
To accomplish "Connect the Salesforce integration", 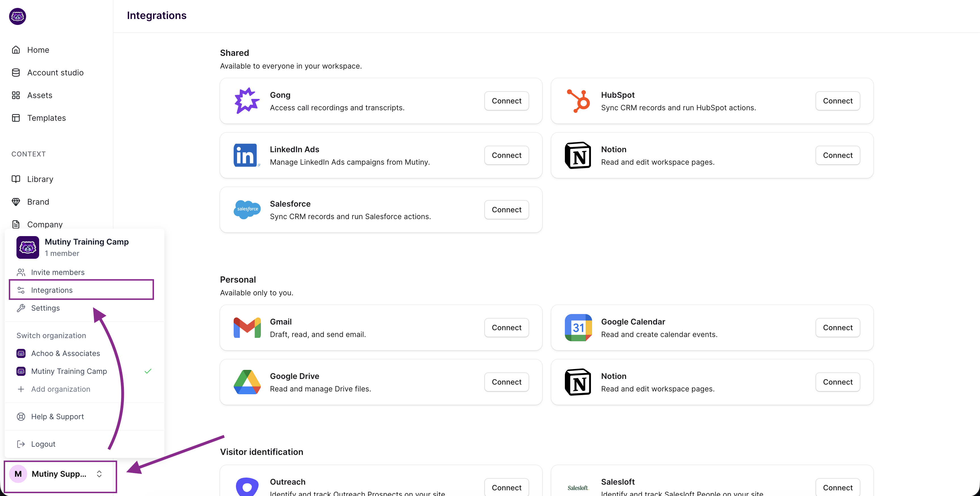I will tap(506, 209).
